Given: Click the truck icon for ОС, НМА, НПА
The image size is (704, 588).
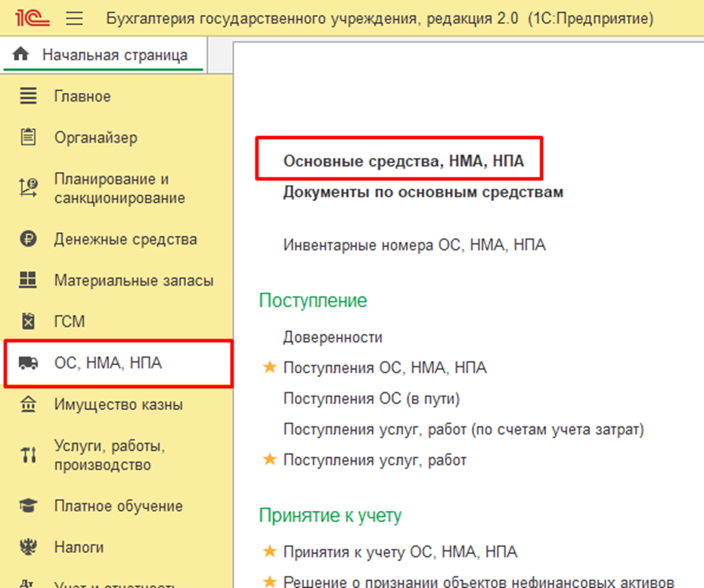Looking at the screenshot, I should coord(28,362).
